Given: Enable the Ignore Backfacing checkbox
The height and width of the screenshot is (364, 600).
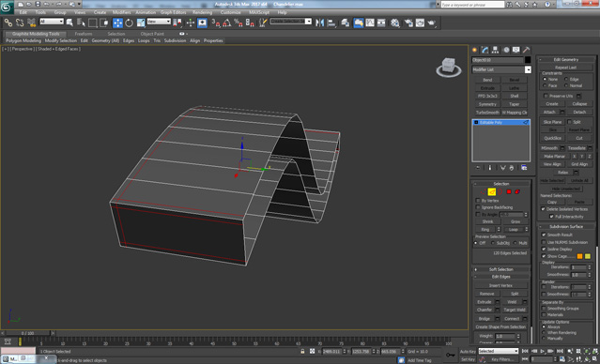Looking at the screenshot, I should pyautogui.click(x=478, y=207).
